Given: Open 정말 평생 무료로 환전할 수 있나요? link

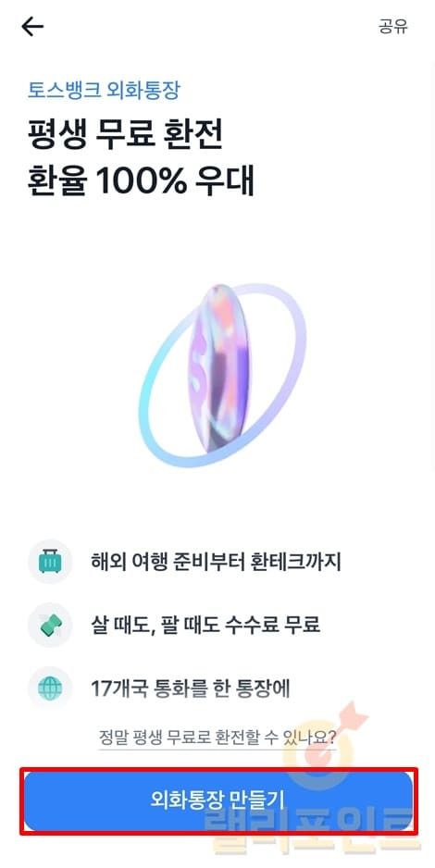Looking at the screenshot, I should (217, 737).
